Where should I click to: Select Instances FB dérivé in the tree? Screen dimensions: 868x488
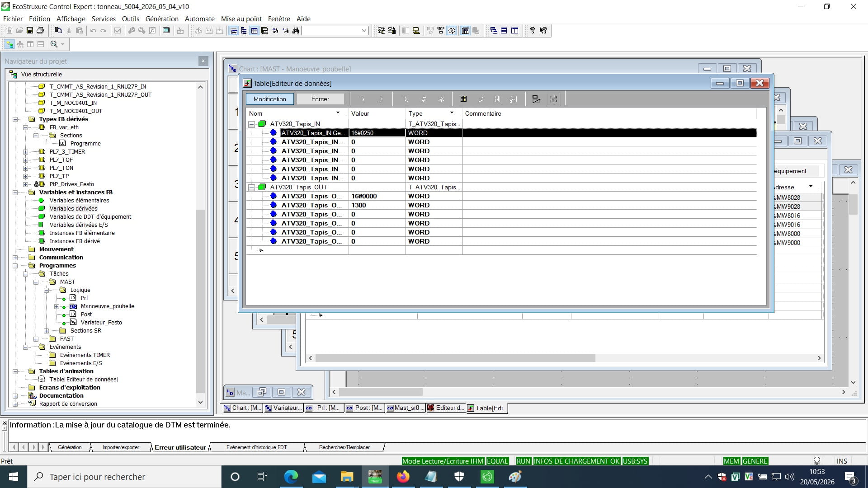(x=75, y=241)
